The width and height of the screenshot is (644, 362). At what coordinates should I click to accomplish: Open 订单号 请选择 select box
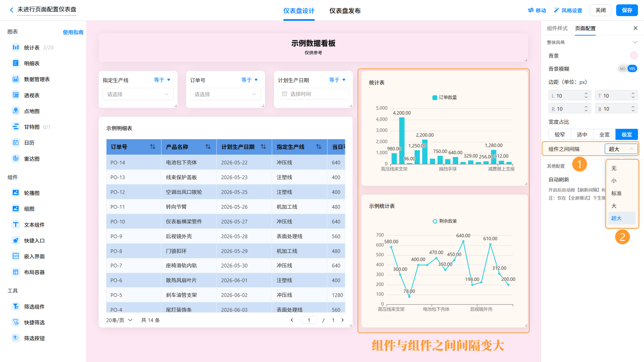tap(225, 94)
